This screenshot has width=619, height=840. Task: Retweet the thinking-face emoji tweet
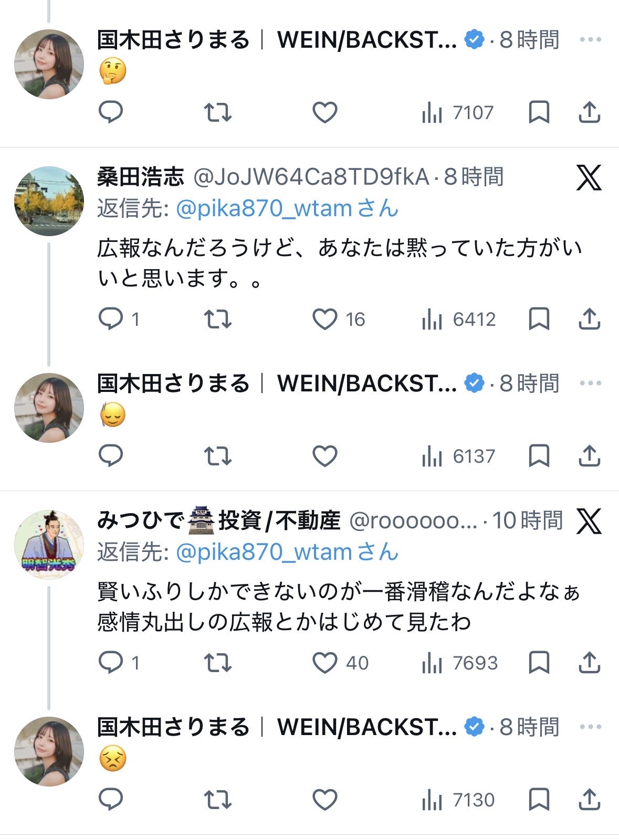[x=217, y=112]
